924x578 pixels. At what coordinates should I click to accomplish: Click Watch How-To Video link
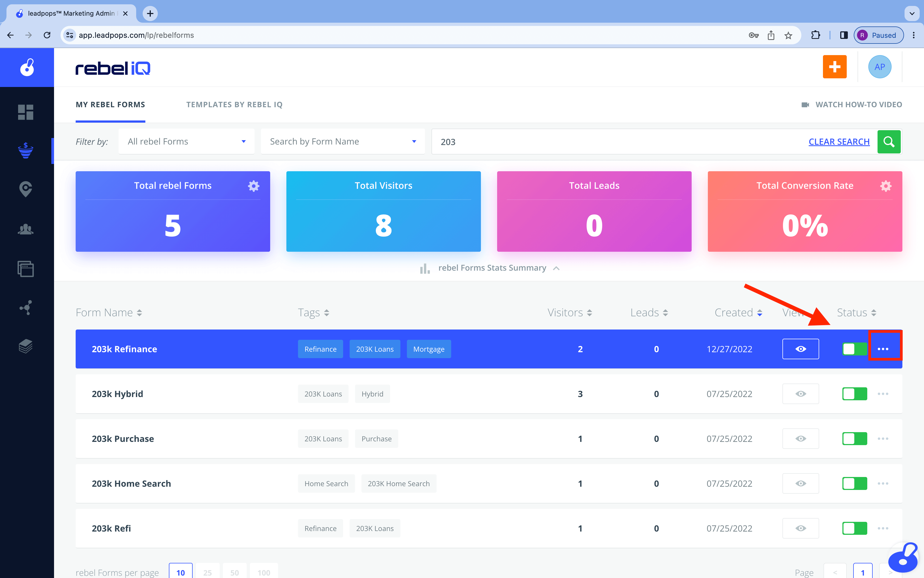tap(851, 105)
